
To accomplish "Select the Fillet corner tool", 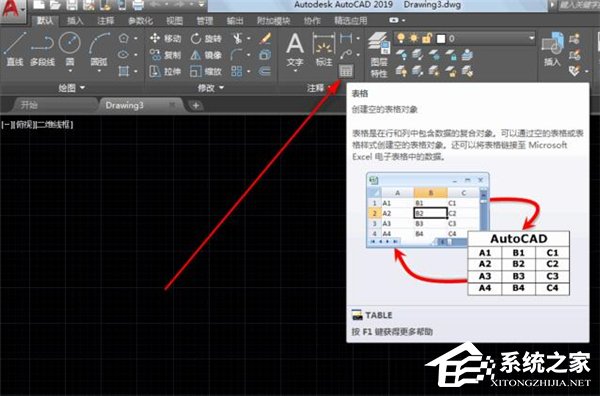I will point(236,55).
